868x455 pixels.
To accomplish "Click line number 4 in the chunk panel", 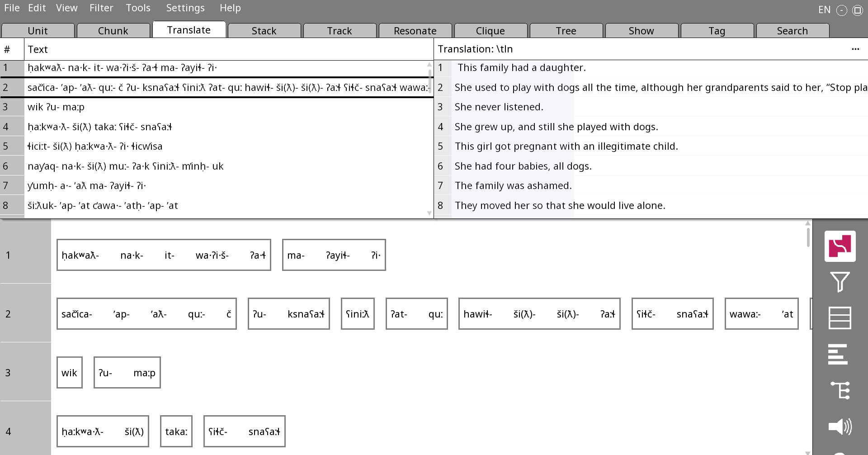I will coord(8,431).
